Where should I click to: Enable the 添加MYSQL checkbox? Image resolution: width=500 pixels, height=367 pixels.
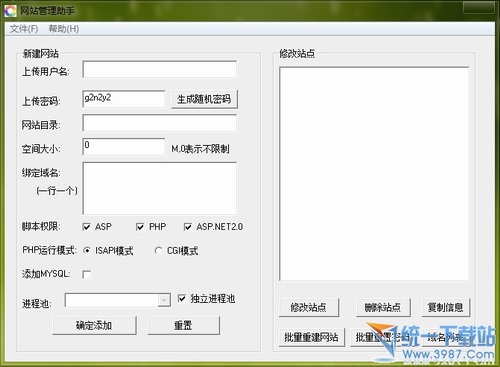(x=87, y=274)
